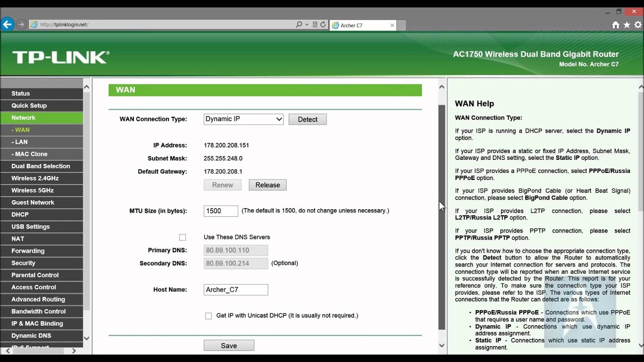Viewport: 644px width, 362px height.
Task: Open Favorites star icon
Action: 627,25
